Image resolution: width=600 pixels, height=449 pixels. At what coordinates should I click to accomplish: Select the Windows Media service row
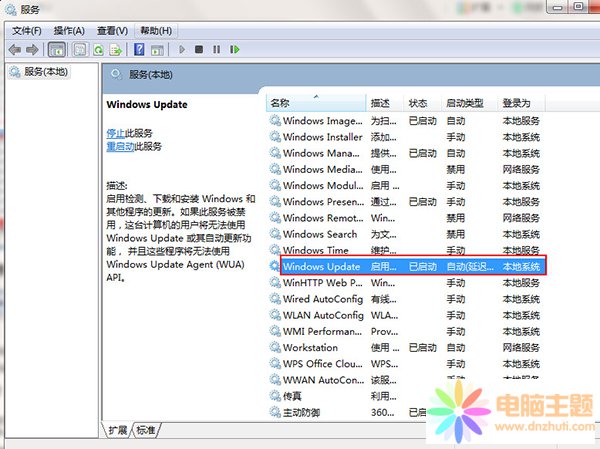[406, 170]
